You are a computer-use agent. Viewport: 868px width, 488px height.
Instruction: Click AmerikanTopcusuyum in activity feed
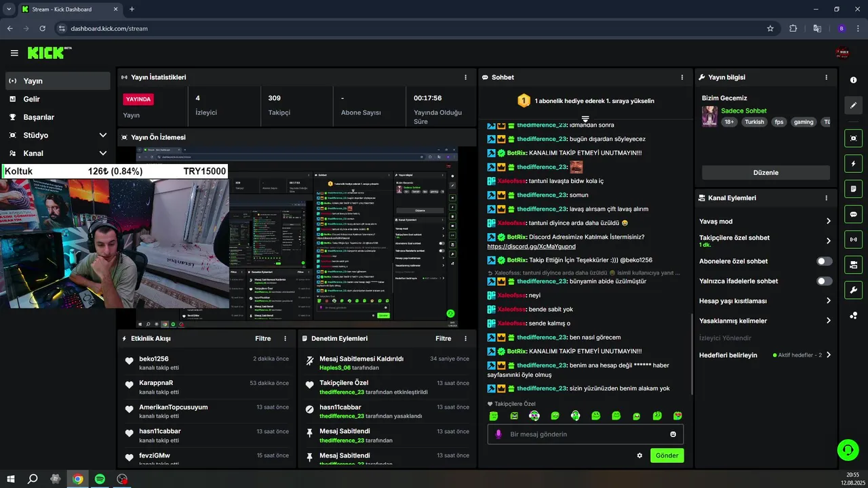(174, 407)
